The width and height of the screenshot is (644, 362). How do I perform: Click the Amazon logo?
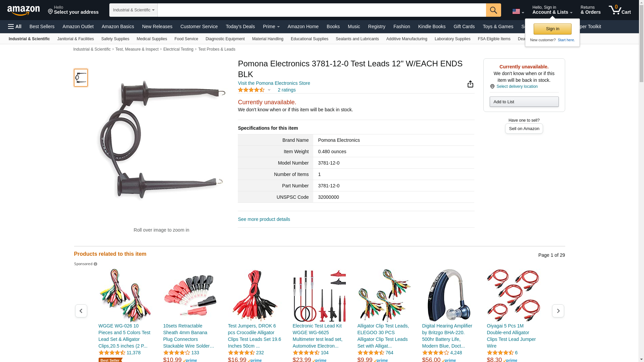(x=23, y=10)
